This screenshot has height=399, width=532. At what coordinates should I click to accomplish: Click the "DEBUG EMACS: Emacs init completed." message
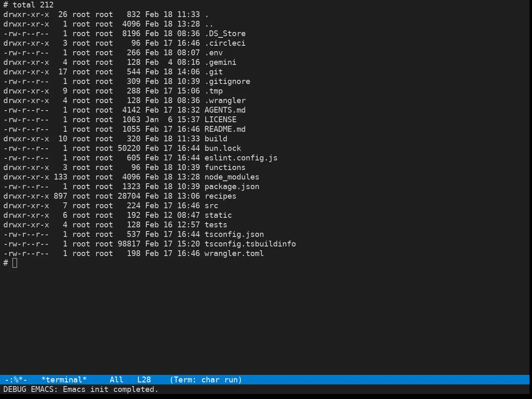point(81,389)
